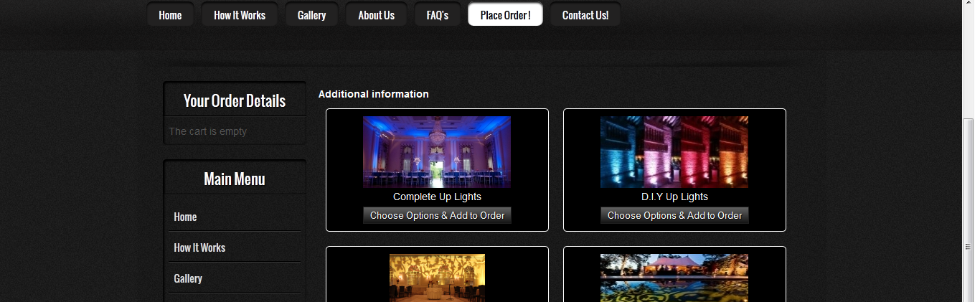Image resolution: width=980 pixels, height=302 pixels.
Task: Click the Complete Up Lights product title
Action: pos(437,197)
